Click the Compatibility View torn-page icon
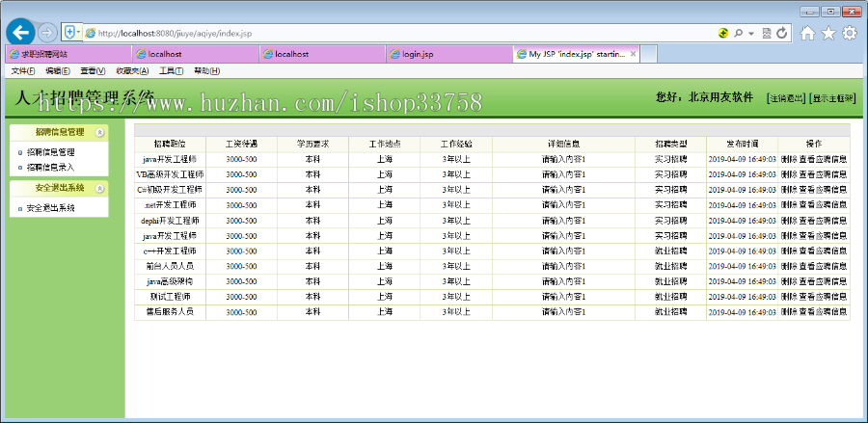 pos(767,33)
